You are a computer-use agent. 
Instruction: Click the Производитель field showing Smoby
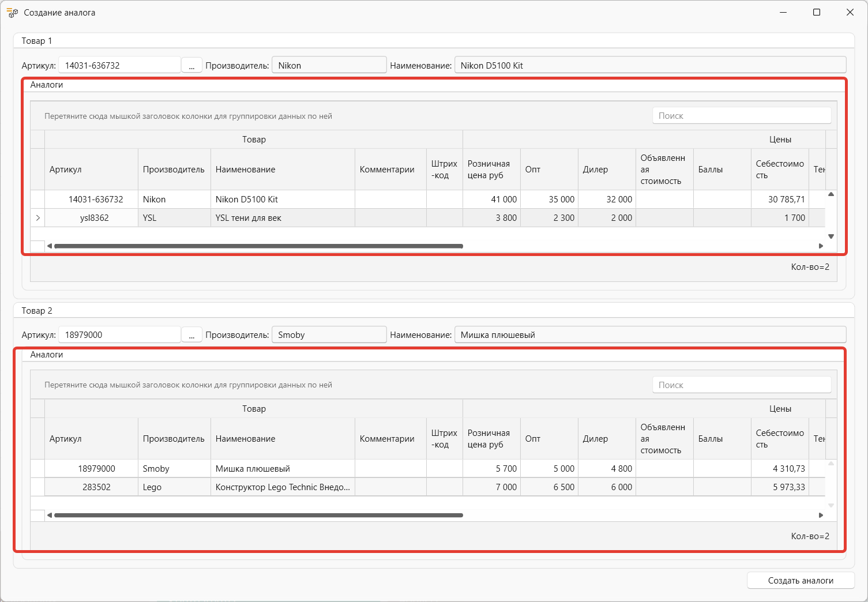pos(329,334)
